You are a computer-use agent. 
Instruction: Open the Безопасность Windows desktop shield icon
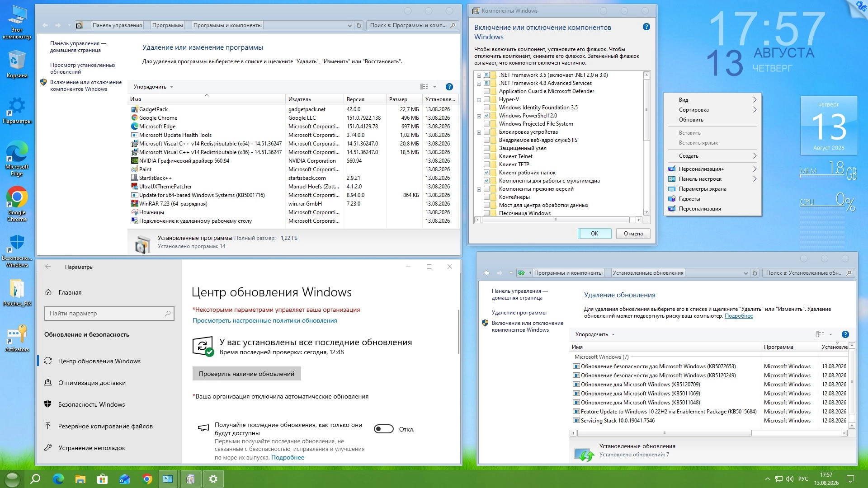(17, 251)
